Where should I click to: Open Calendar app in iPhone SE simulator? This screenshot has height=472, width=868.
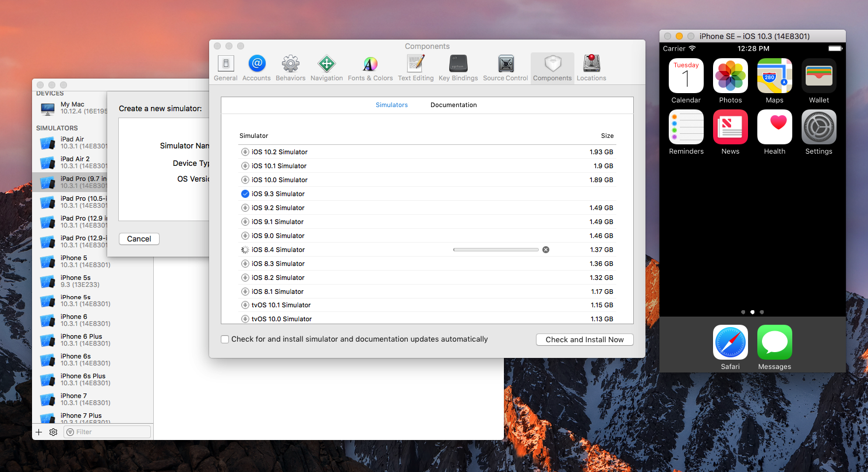[686, 76]
